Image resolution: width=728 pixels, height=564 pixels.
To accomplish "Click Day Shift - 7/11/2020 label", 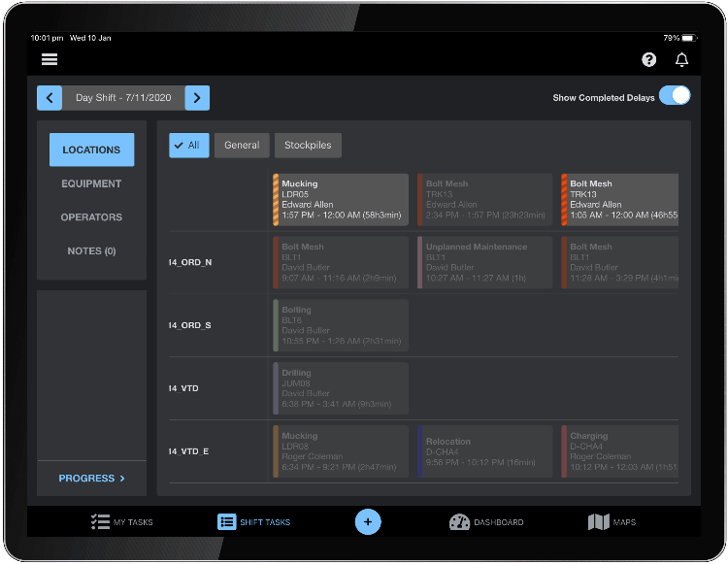I will click(123, 98).
